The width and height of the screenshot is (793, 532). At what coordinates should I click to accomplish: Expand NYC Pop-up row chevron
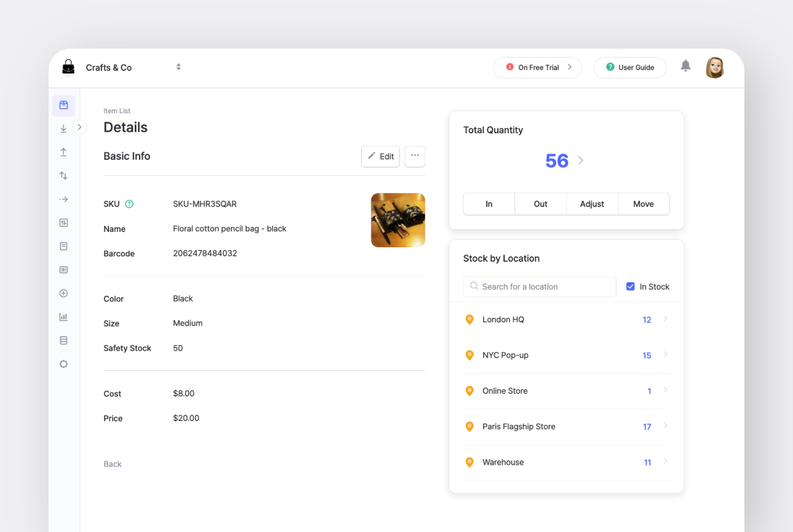tap(665, 354)
